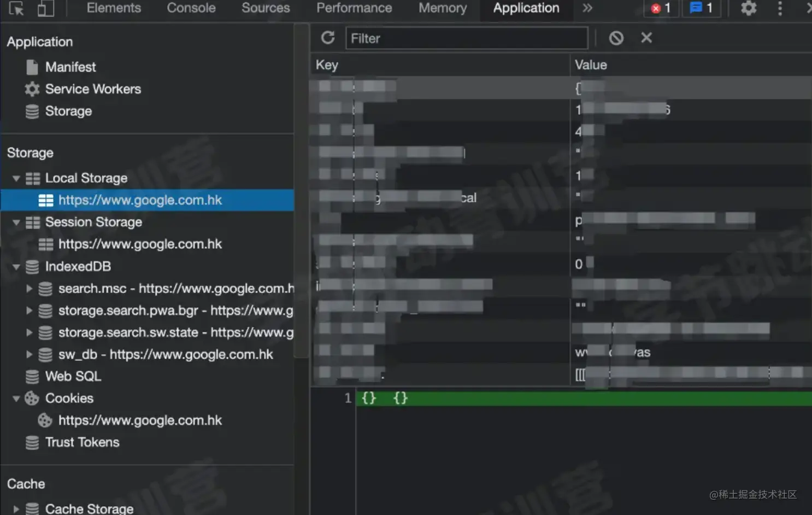This screenshot has height=515, width=812.
Task: Show more DevTools tabs chevron
Action: 587,8
